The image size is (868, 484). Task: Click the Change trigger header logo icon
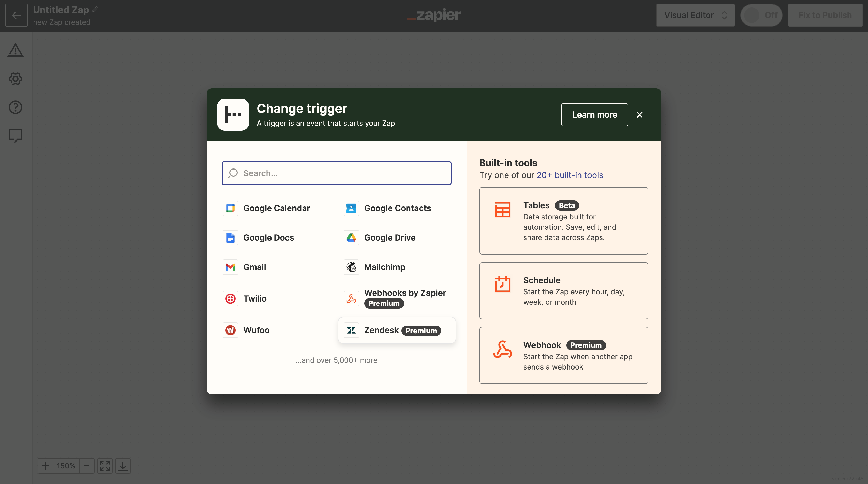[x=233, y=114]
